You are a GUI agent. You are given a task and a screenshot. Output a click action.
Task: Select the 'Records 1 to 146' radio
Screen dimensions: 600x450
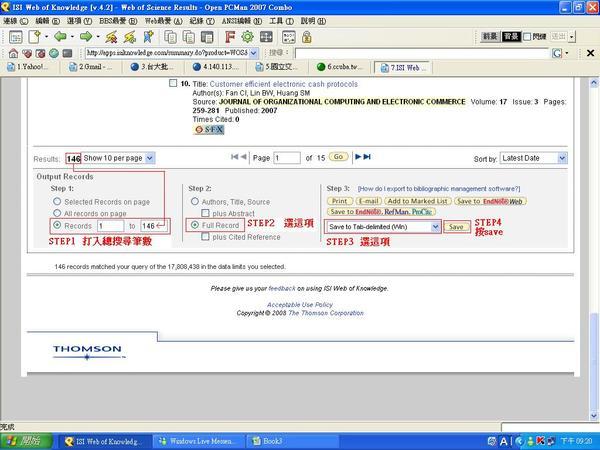57,225
